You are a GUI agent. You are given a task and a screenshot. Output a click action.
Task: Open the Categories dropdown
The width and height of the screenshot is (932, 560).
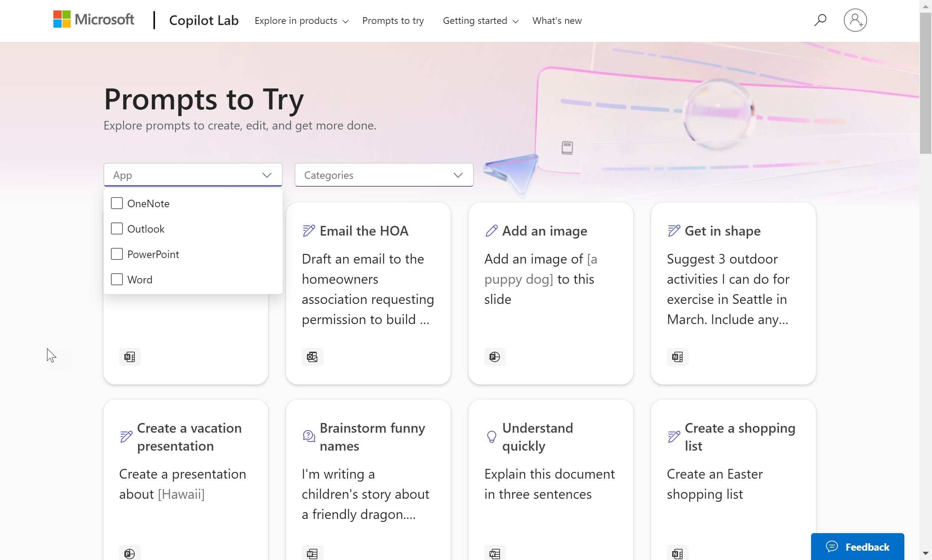383,175
